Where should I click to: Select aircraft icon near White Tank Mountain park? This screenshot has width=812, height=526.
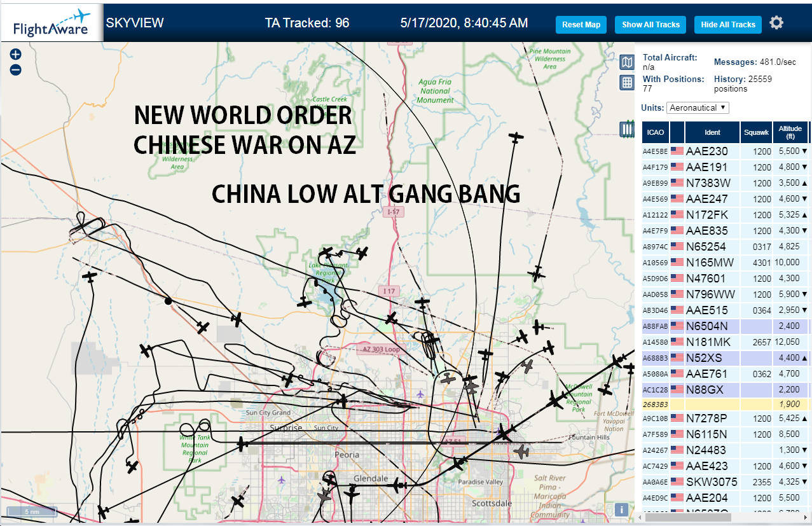point(242,443)
